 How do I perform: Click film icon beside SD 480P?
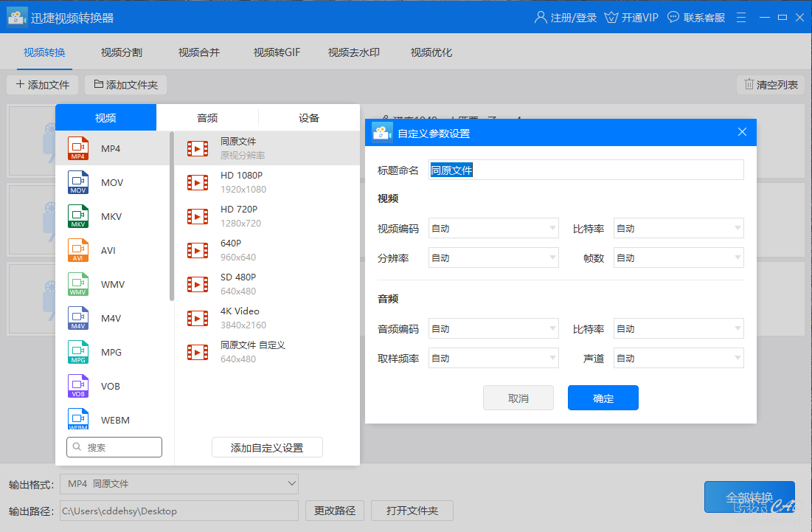(x=198, y=284)
